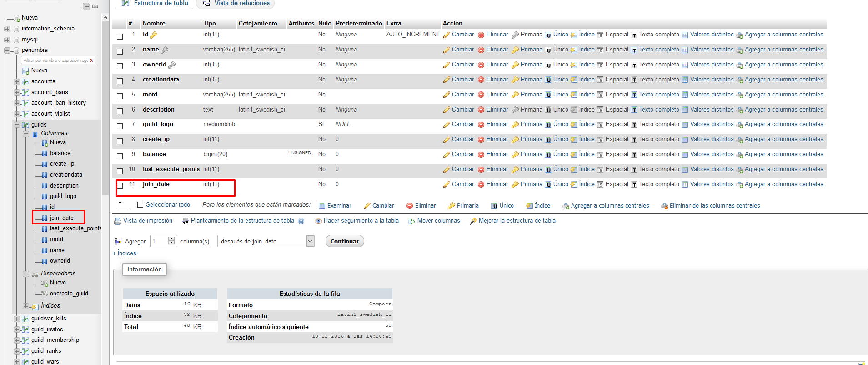Screen dimensions: 868x365
Task: Expand the + Índices link
Action: point(124,253)
